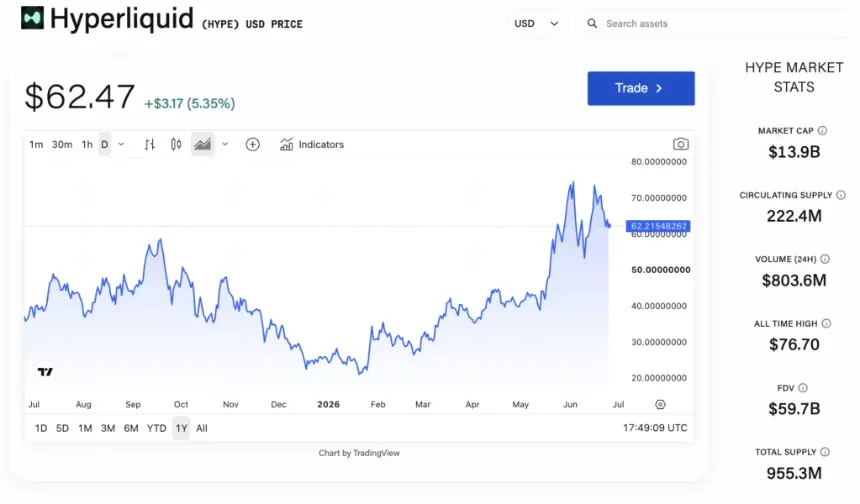Click the TradingView logo on chart
This screenshot has height=504, width=860.
[x=45, y=372]
